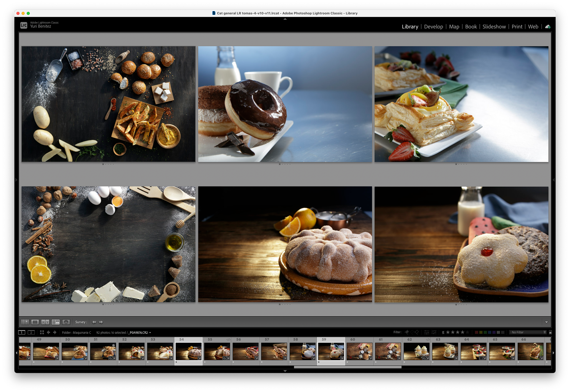
Task: Open second monitor window button
Action: (x=31, y=332)
